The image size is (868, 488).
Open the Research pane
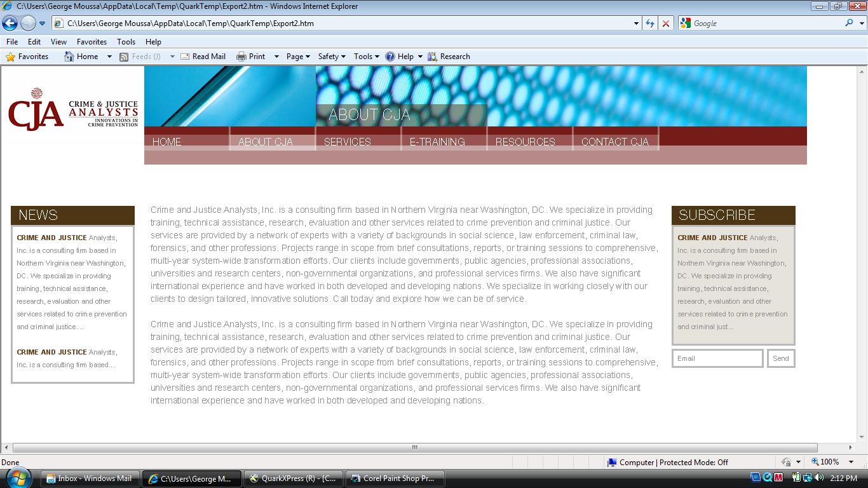pyautogui.click(x=449, y=56)
